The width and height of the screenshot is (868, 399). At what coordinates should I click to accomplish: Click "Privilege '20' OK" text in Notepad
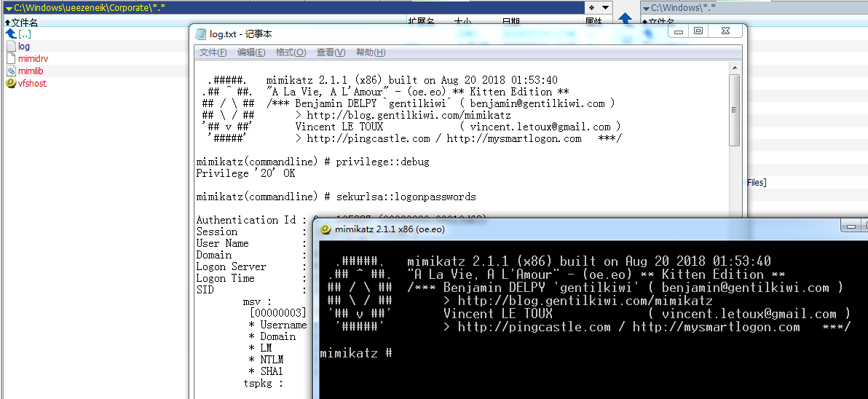point(246,174)
